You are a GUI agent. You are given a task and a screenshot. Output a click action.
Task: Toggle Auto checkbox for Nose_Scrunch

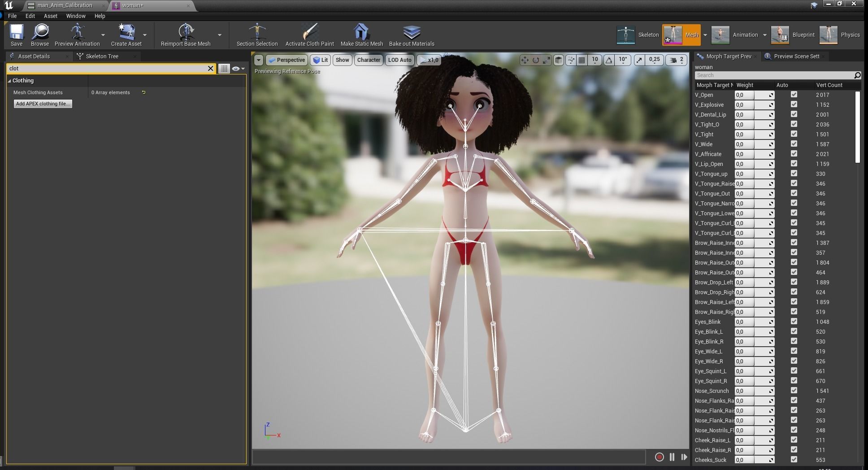(794, 391)
